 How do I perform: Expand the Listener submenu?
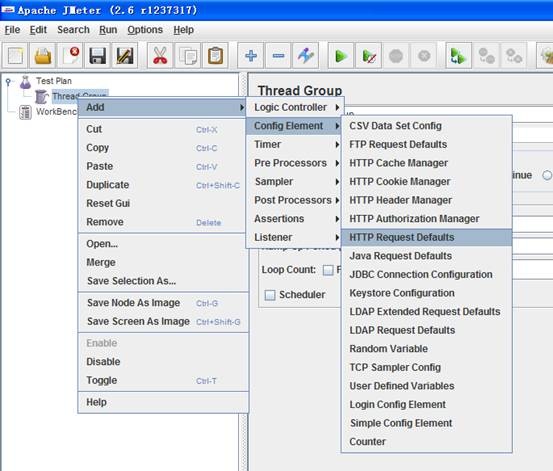click(294, 237)
